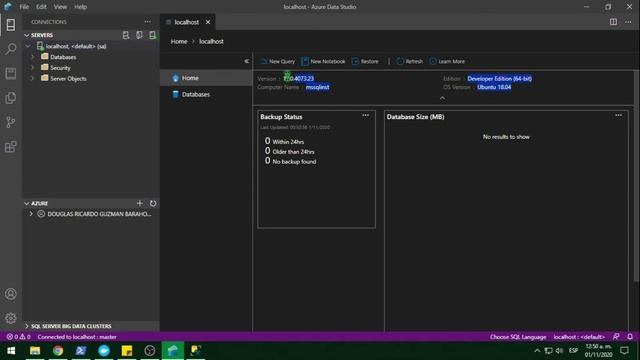Click the notifications bell in status bar
Screen dimensions: 640x360
(x=630, y=337)
